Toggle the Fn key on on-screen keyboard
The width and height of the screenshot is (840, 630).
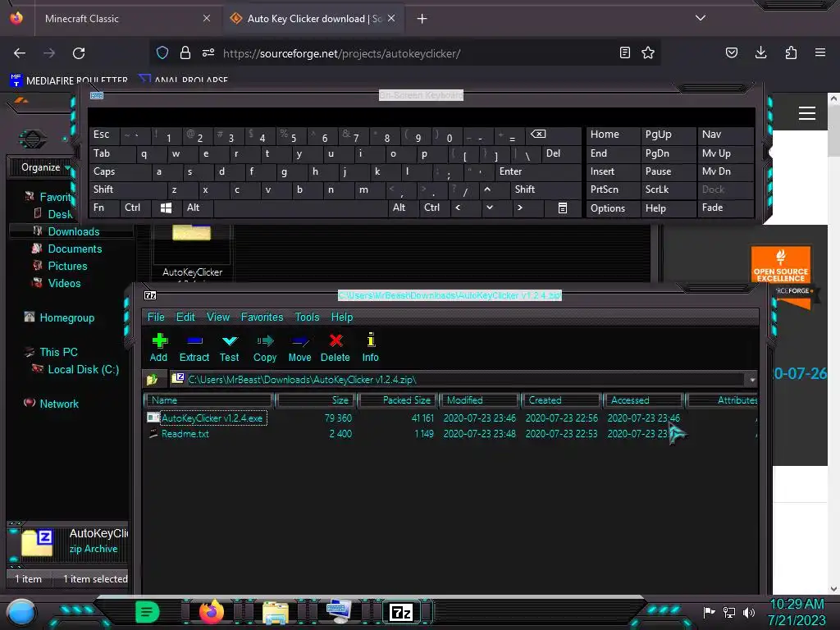tap(104, 208)
